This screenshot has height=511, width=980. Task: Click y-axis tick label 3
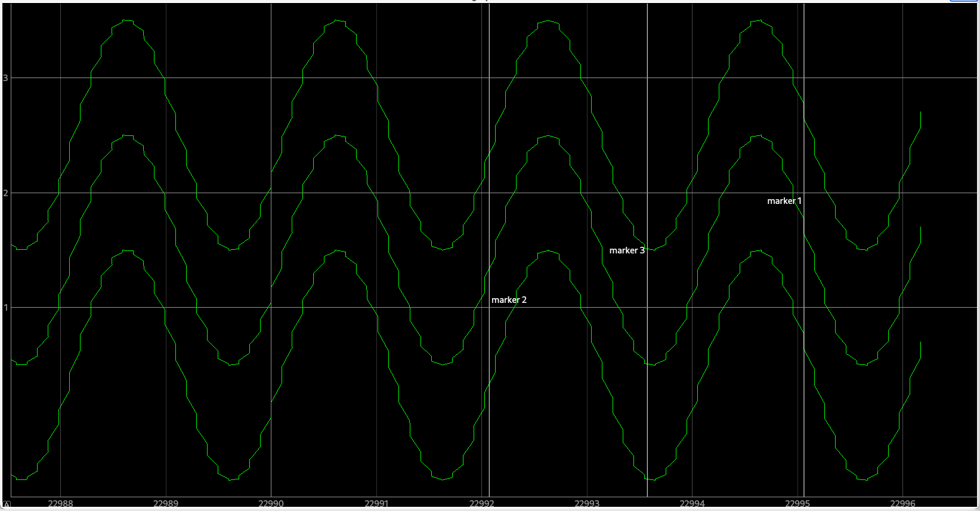click(x=6, y=78)
